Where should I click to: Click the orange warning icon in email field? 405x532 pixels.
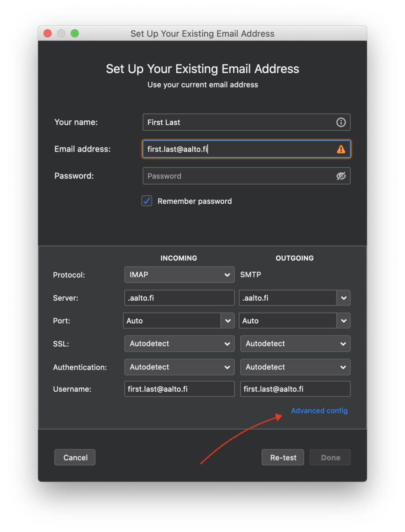pos(341,149)
